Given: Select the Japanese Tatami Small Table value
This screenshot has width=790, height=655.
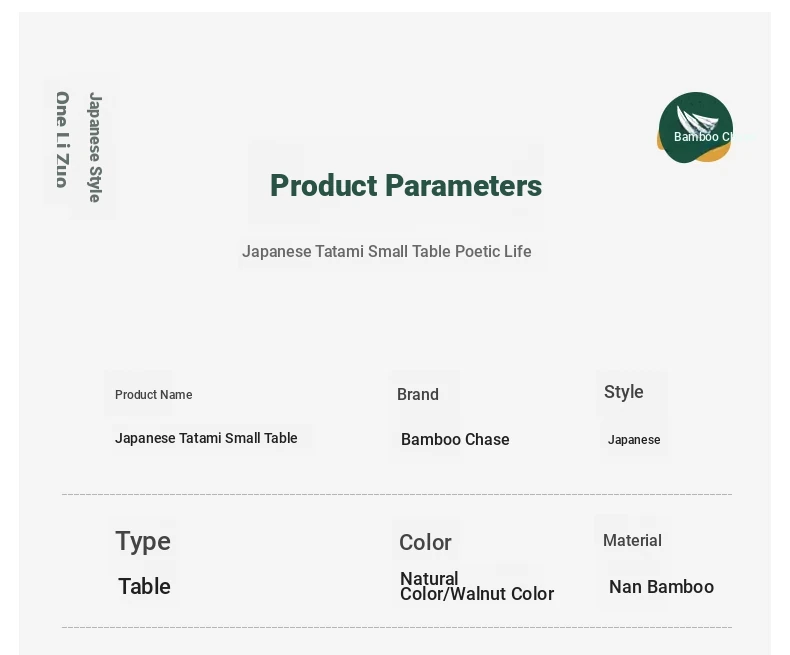Looking at the screenshot, I should point(206,438).
